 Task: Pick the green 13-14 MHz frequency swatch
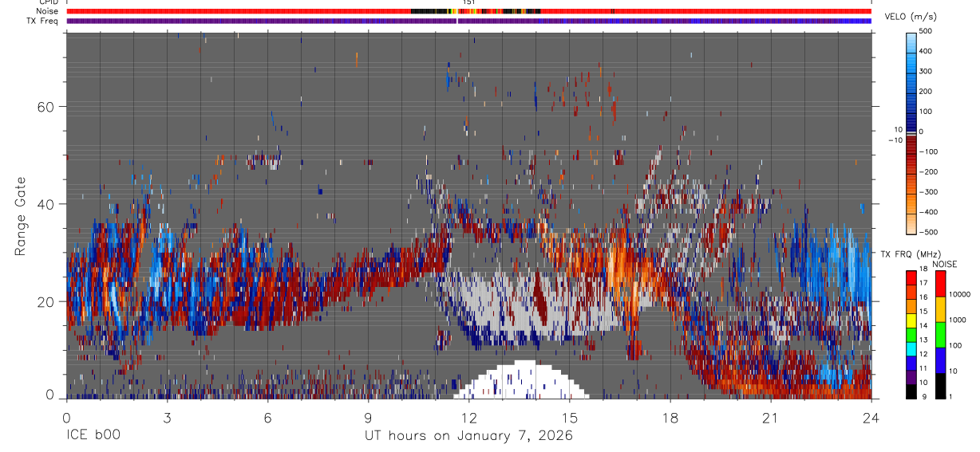pos(911,335)
